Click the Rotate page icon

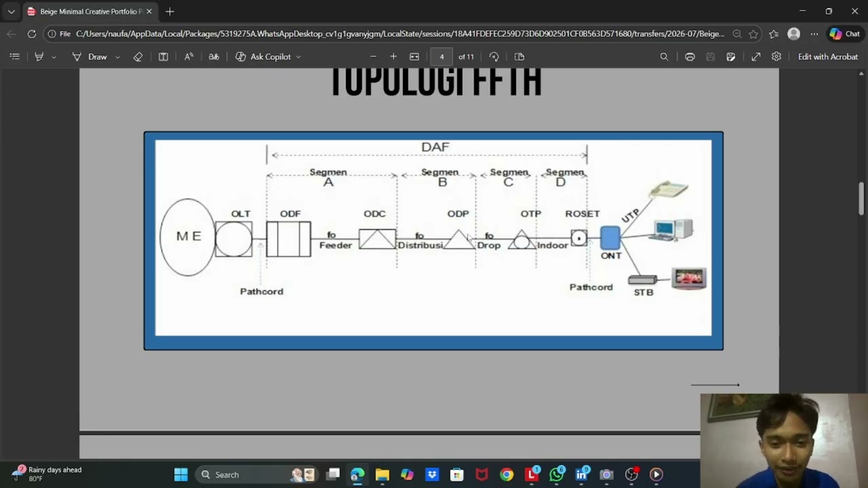click(x=494, y=57)
